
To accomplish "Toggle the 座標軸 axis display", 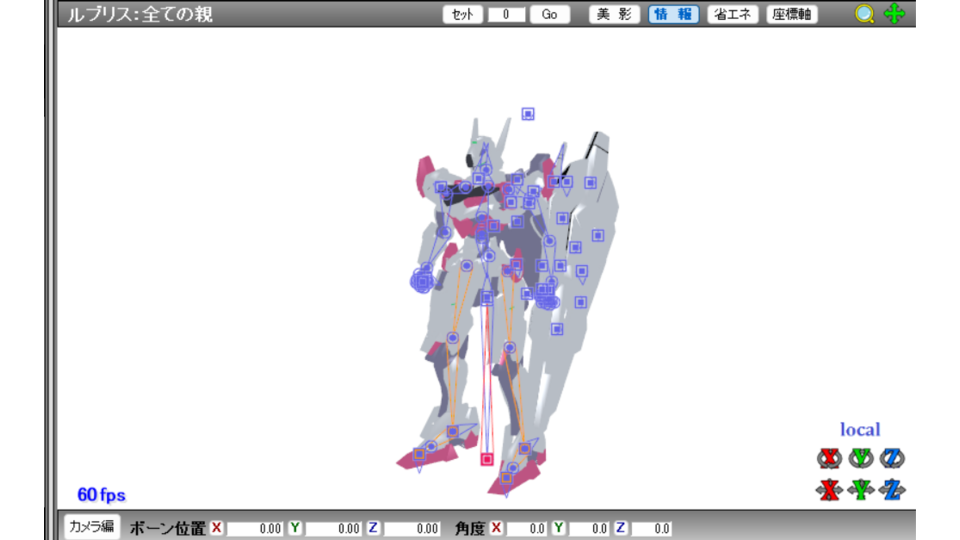I will (x=792, y=14).
